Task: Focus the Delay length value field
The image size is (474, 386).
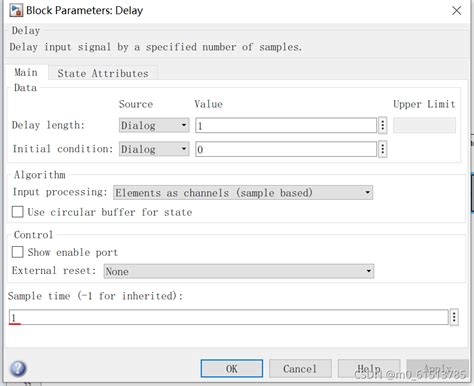Action: [286, 125]
